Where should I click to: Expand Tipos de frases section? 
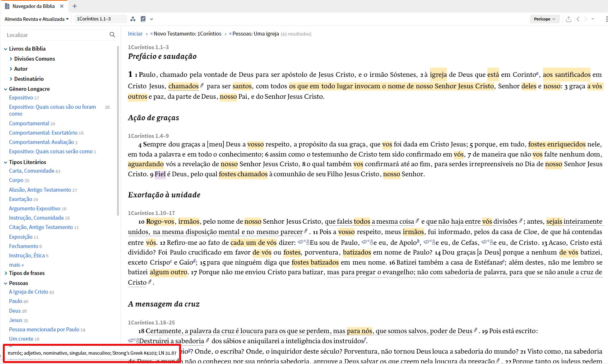pyautogui.click(x=6, y=273)
